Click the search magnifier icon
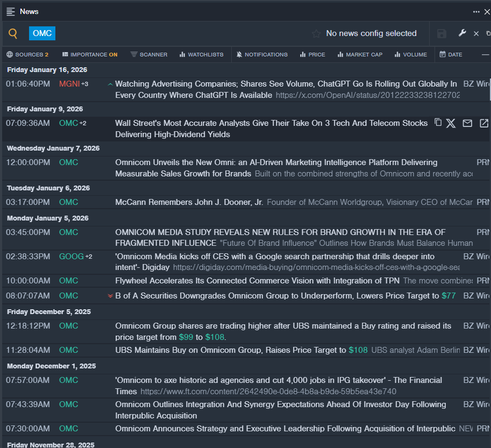The height and width of the screenshot is (448, 491). pos(13,34)
